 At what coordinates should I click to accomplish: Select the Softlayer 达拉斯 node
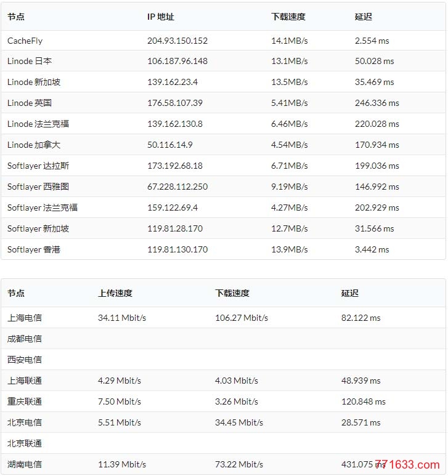click(38, 166)
